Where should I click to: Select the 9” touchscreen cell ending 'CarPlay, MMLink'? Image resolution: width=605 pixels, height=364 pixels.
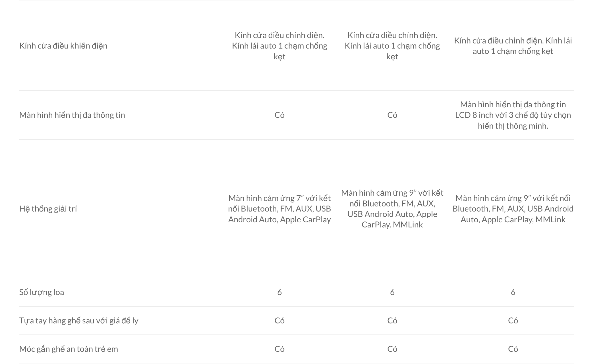tap(513, 209)
